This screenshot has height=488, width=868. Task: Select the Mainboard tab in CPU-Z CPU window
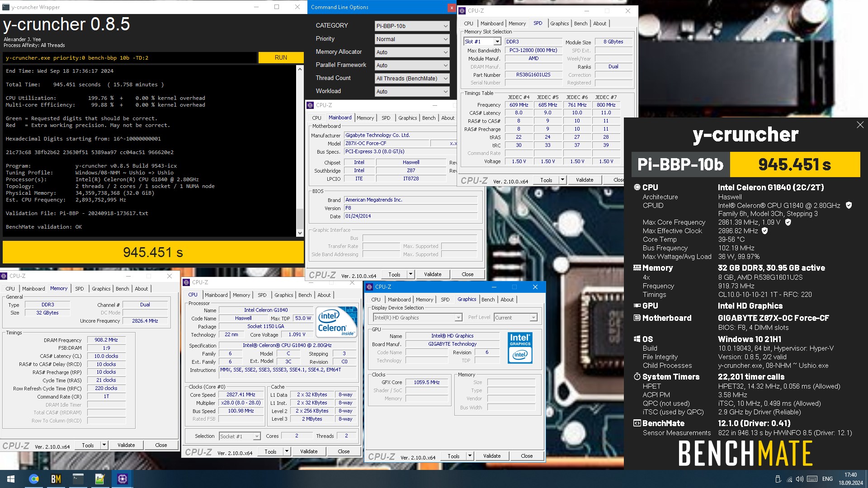tap(216, 295)
